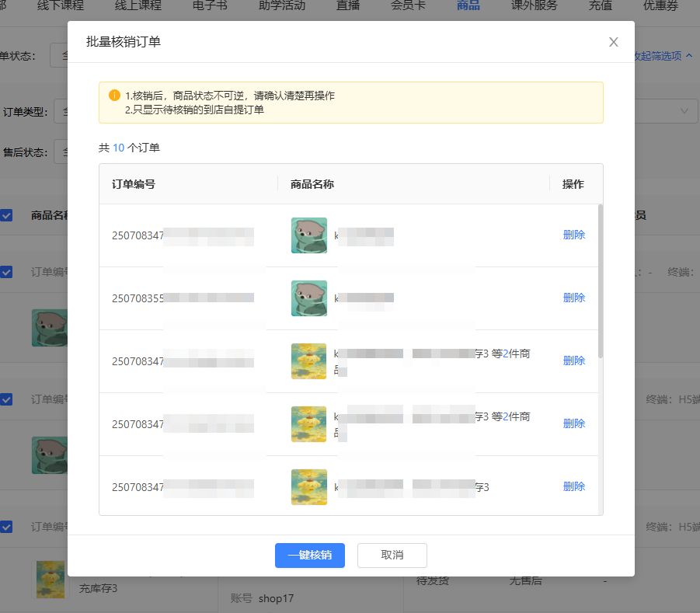Open the 会员卡 tab
This screenshot has width=700, height=613.
(409, 5)
